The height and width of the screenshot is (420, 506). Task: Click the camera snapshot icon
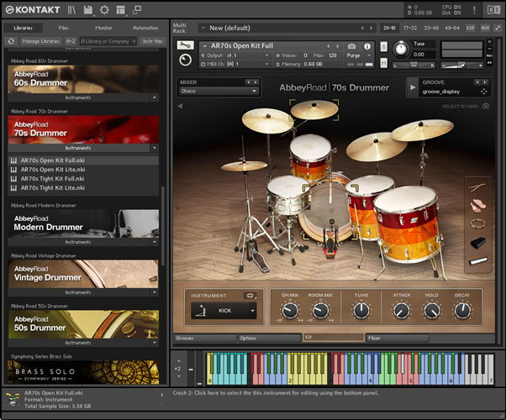coord(352,45)
